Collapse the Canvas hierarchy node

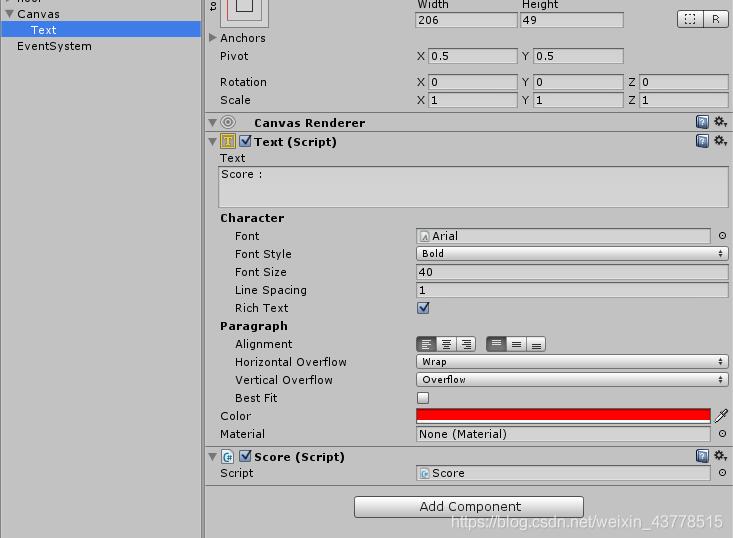9,14
